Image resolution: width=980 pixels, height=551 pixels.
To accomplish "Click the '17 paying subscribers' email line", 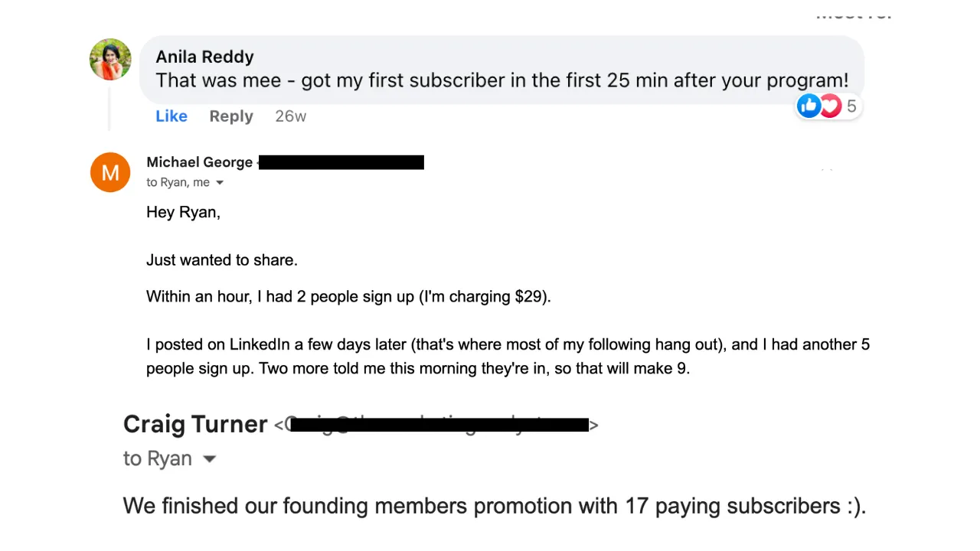I will click(x=495, y=506).
